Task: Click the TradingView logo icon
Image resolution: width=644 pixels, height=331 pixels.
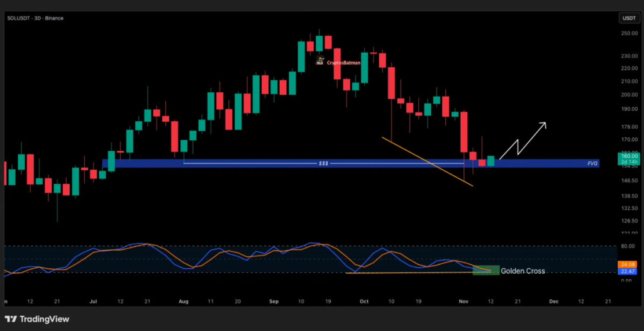Action: point(11,318)
